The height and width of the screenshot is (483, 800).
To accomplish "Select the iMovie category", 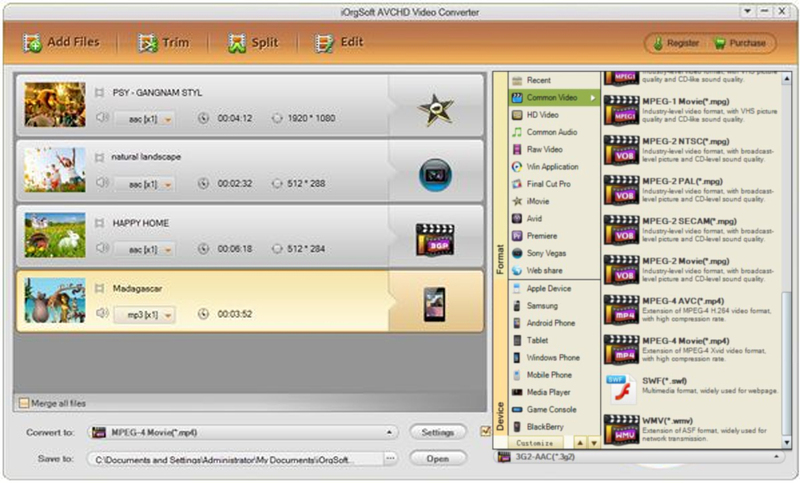I will (x=555, y=201).
